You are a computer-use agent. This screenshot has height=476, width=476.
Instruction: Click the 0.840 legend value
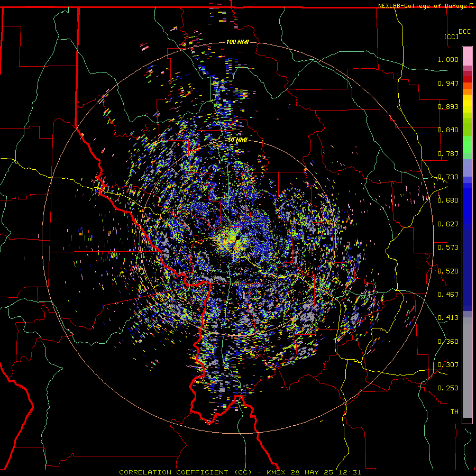[x=448, y=130]
